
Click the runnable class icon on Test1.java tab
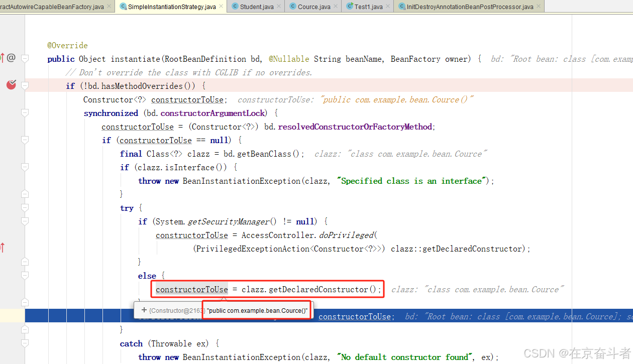coord(349,7)
